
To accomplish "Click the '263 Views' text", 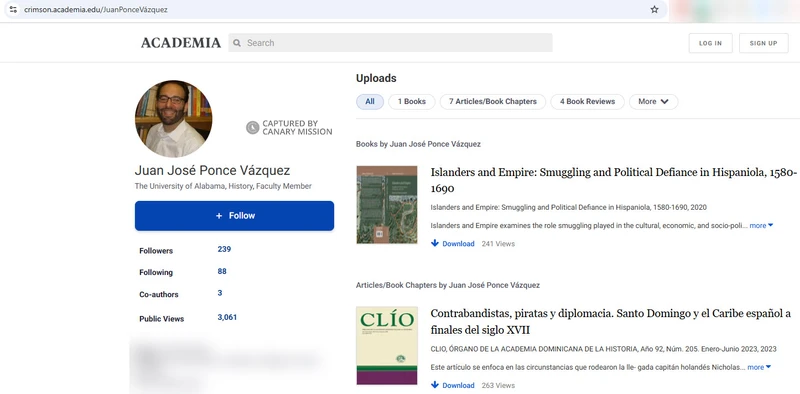I will click(x=498, y=385).
